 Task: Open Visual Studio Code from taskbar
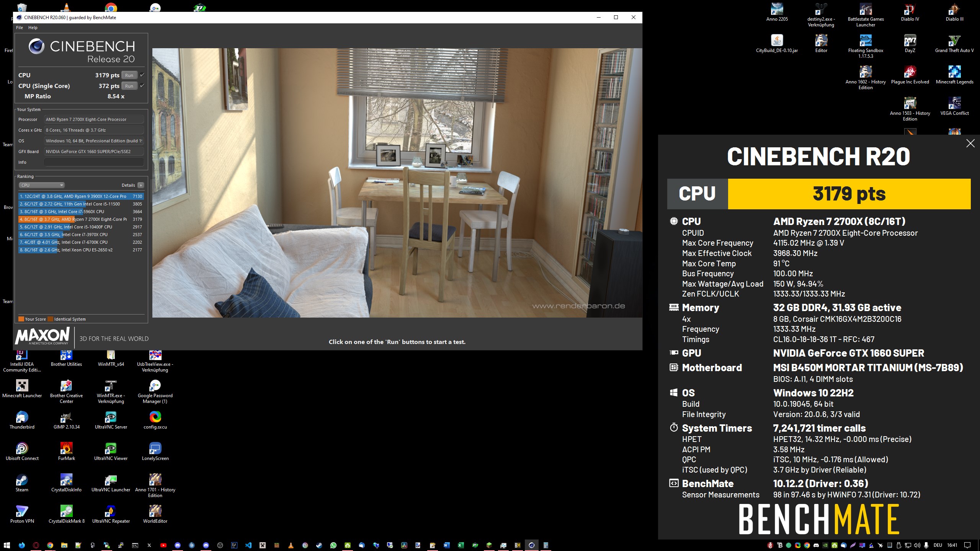248,545
